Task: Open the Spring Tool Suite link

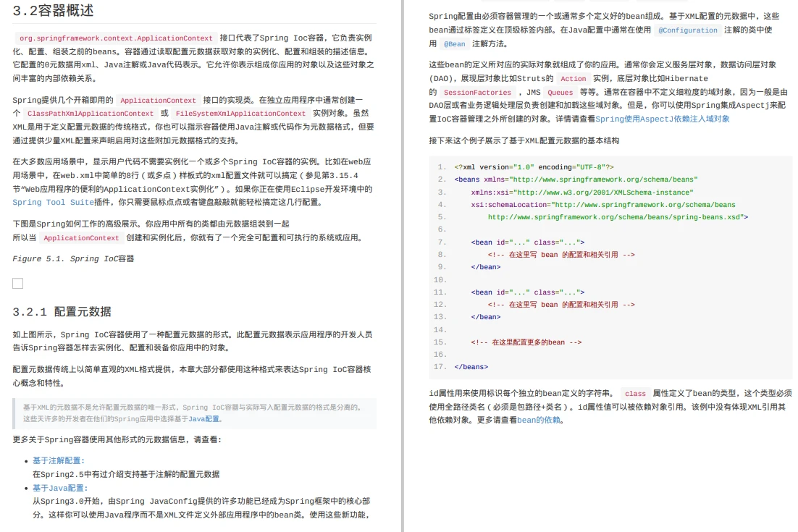Action: coord(54,203)
